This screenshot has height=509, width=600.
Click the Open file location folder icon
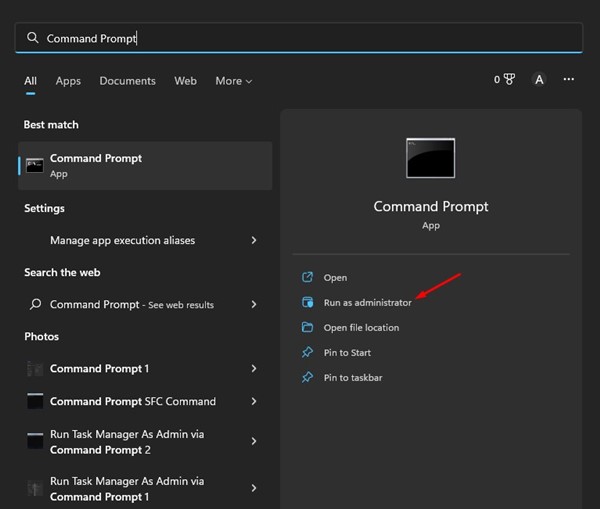(308, 328)
